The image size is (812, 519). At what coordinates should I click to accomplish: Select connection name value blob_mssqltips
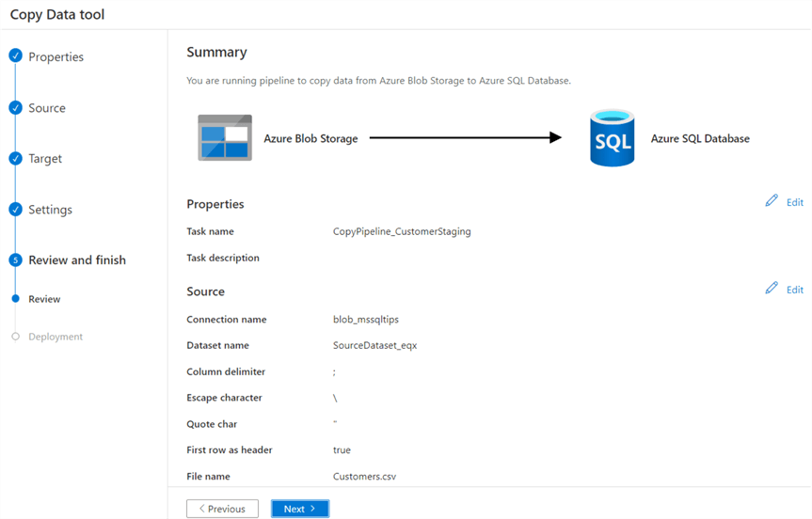(x=366, y=320)
